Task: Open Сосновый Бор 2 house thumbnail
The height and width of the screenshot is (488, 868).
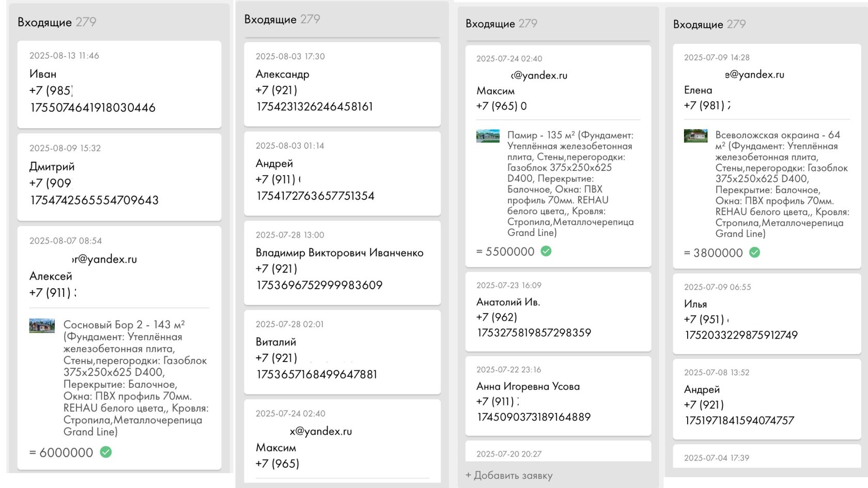Action: (42, 326)
